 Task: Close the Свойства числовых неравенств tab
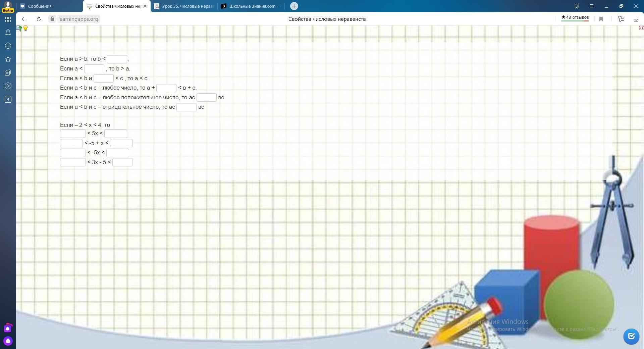pos(145,6)
